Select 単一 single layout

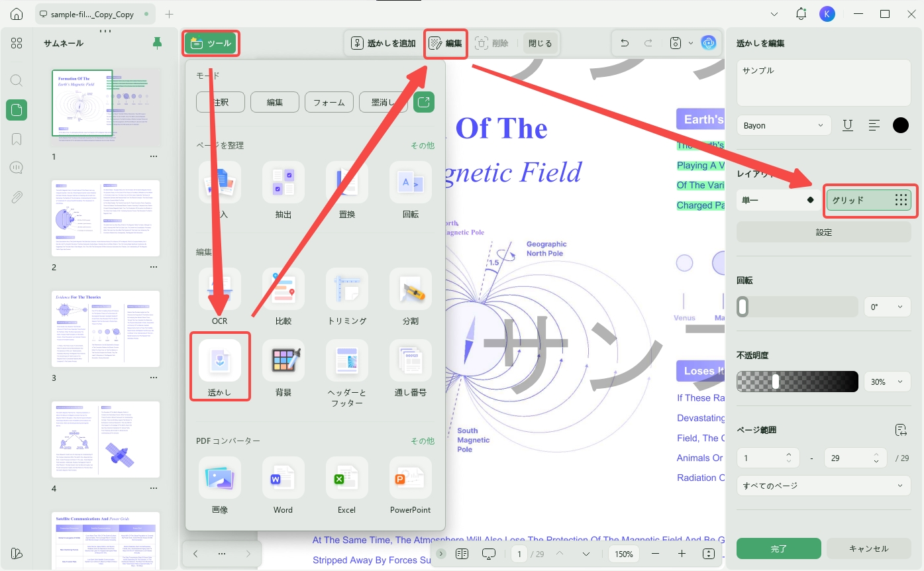(x=779, y=200)
